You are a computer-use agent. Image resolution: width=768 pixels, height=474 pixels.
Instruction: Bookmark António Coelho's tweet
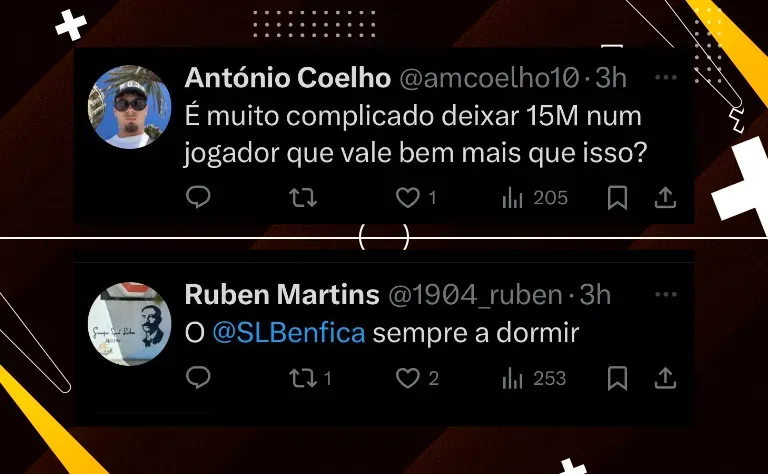(617, 198)
